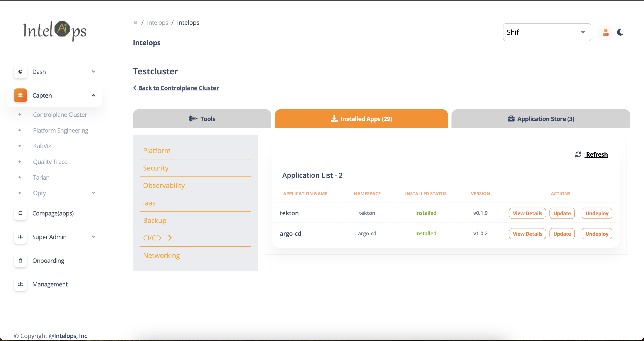The image size is (644, 341).
Task: Open the user profile icon
Action: pyautogui.click(x=605, y=32)
